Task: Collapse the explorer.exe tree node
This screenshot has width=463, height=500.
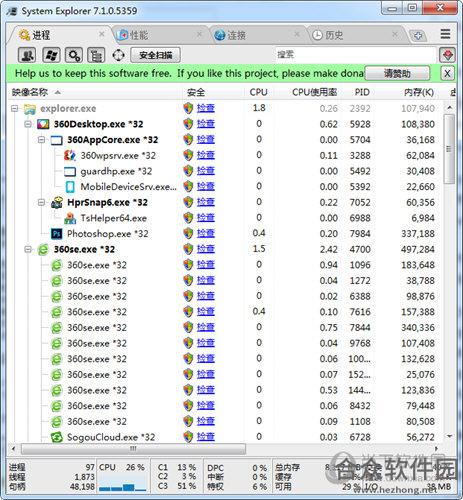Action: [x=15, y=108]
